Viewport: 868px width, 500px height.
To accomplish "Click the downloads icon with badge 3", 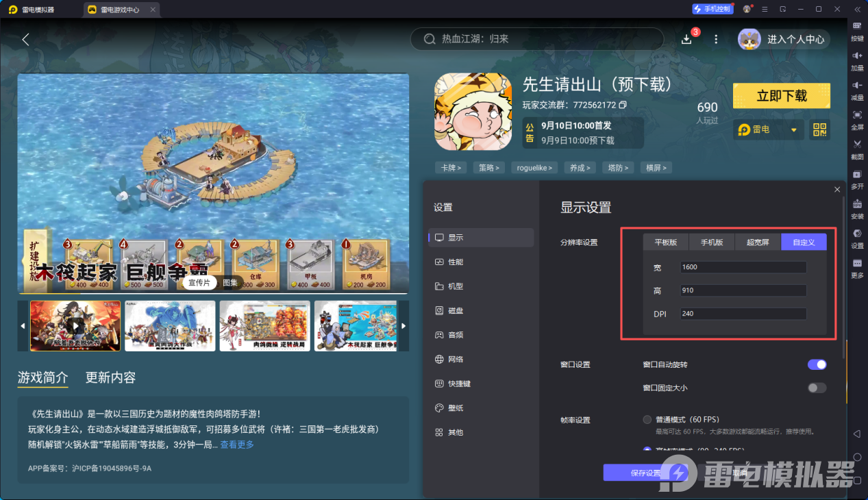I will coord(686,39).
